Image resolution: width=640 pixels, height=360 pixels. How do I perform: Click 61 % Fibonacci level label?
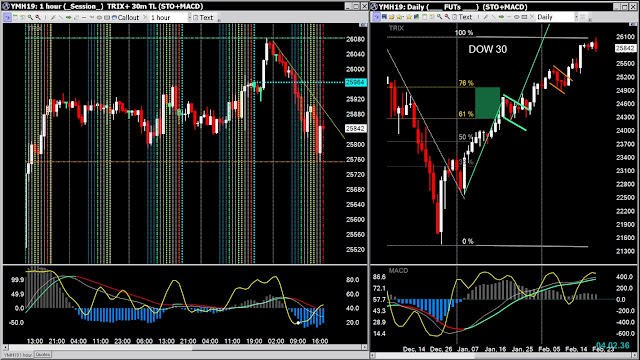(466, 114)
